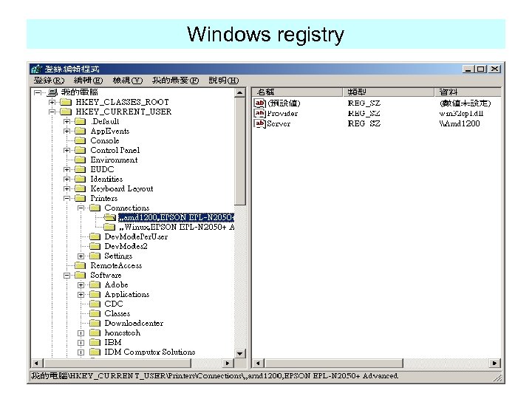Image resolution: width=532 pixels, height=399 pixels.
Task: Click the HKEY_CURRENT_USER folder icon
Action: [x=66, y=112]
